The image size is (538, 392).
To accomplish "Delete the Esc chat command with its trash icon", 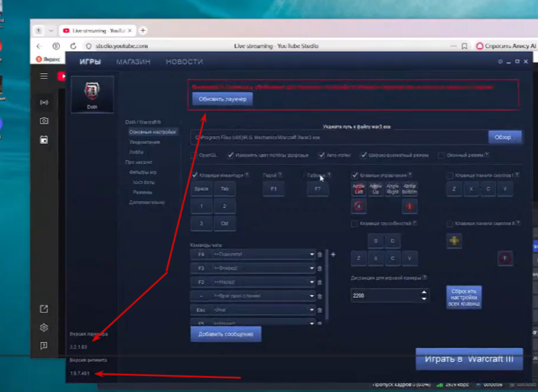I will (x=320, y=310).
